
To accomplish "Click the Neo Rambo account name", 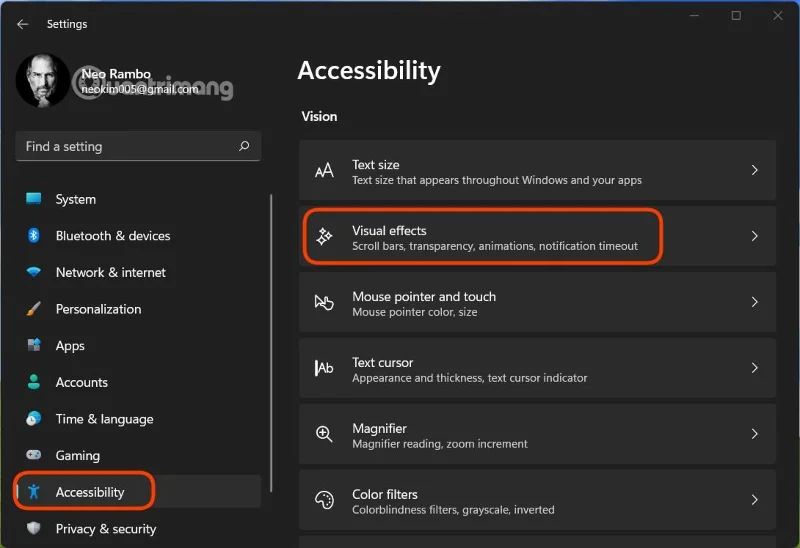I will tap(116, 74).
